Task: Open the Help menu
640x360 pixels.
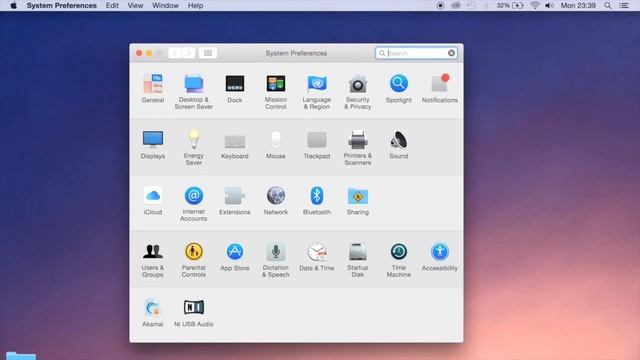Action: point(196,5)
